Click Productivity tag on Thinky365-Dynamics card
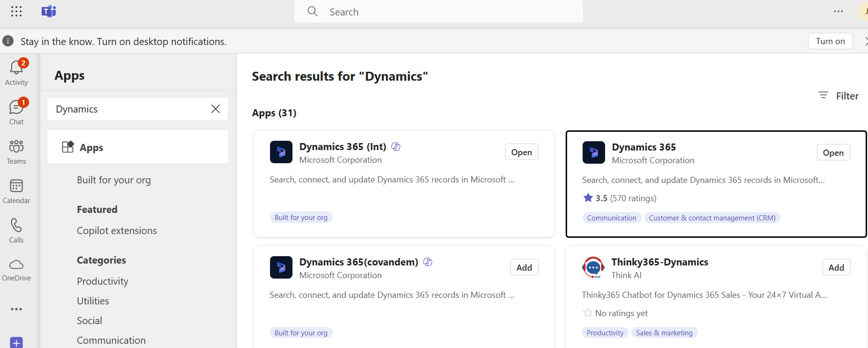Viewport: 868px width, 348px height. [x=605, y=333]
